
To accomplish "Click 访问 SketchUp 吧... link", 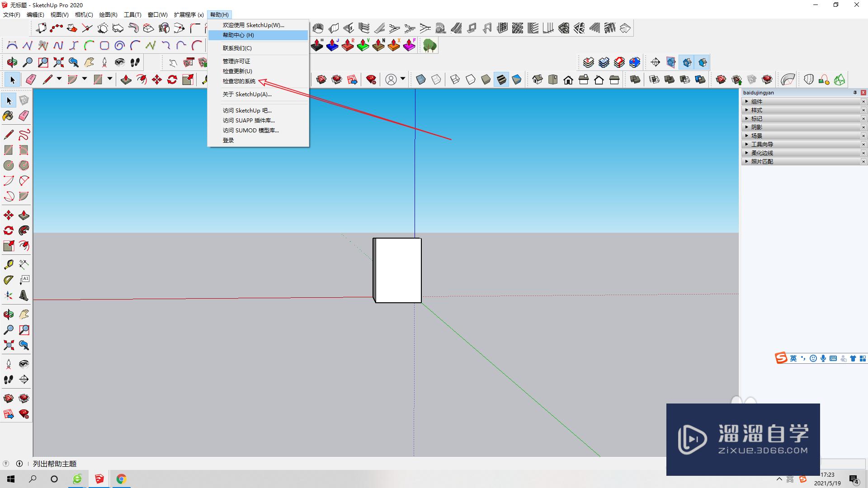I will tap(258, 111).
